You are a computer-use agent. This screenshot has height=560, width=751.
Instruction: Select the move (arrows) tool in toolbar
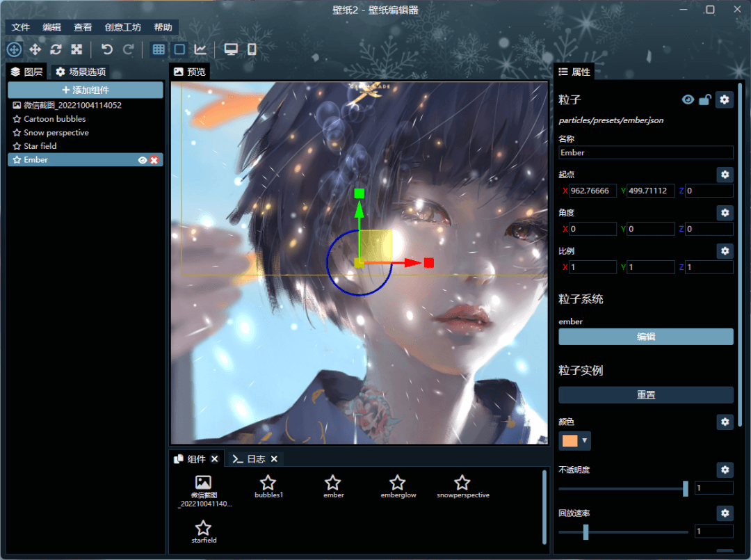(x=35, y=49)
